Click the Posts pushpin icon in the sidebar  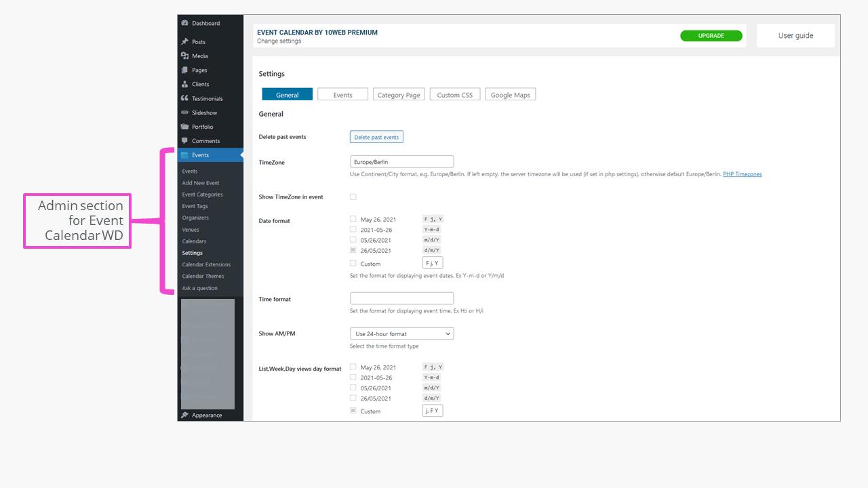point(184,41)
